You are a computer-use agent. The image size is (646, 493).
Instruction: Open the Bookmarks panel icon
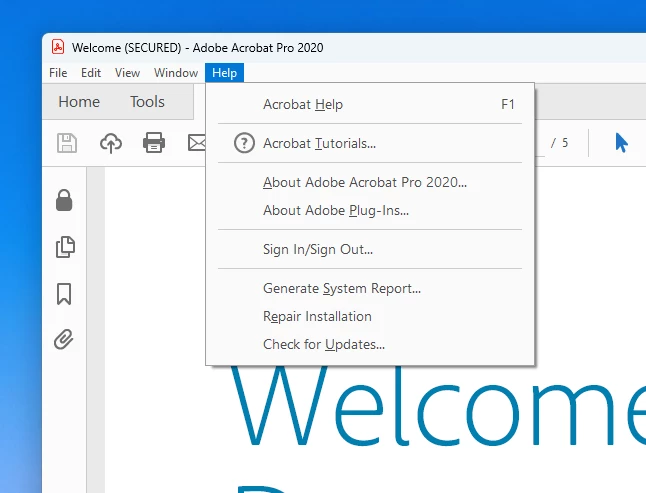click(64, 294)
